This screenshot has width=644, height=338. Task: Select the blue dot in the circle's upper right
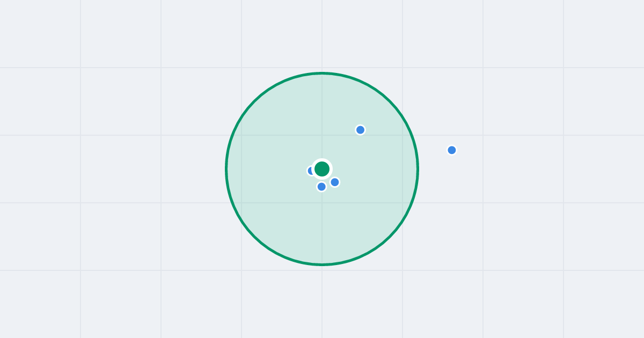pos(361,130)
